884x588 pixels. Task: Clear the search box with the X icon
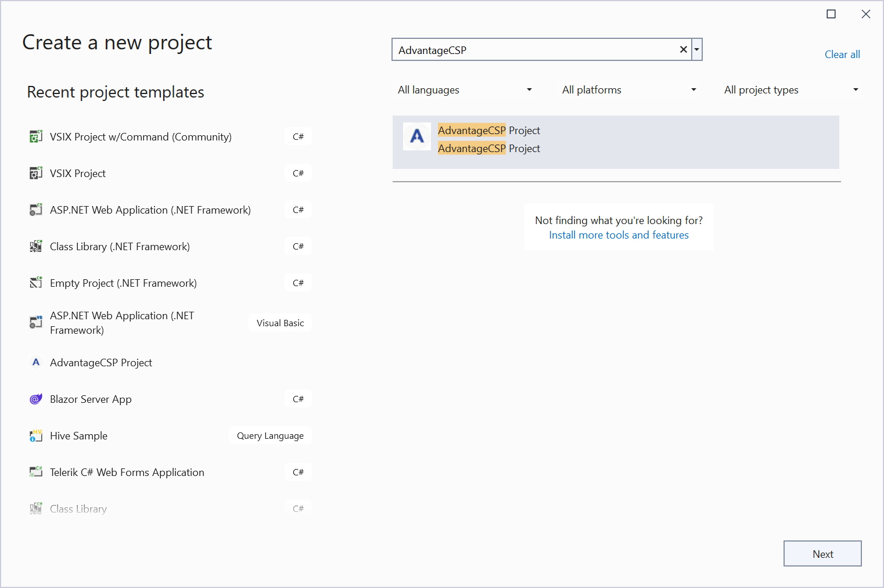[684, 50]
